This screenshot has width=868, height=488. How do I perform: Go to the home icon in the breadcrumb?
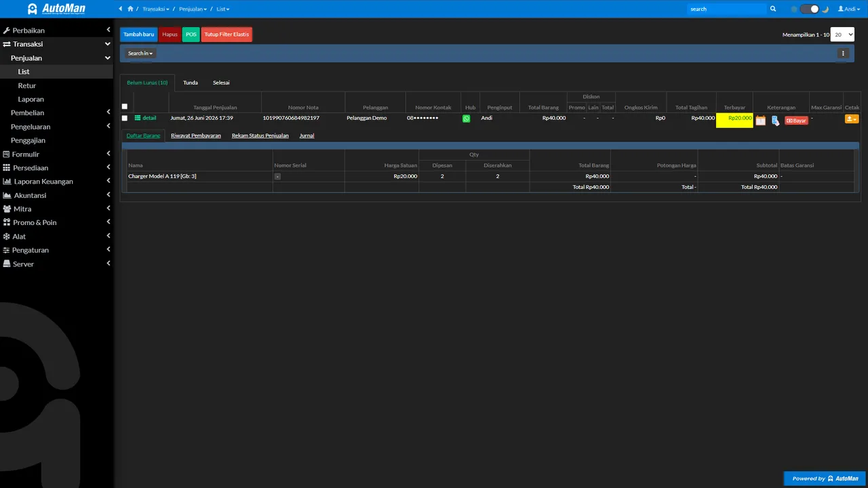130,9
